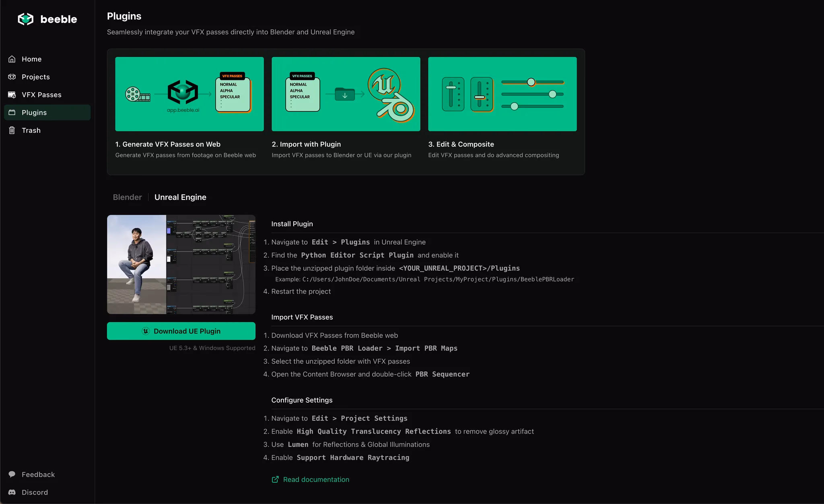Click the Generate VFX Passes on Web card
The image size is (824, 504).
189,94
